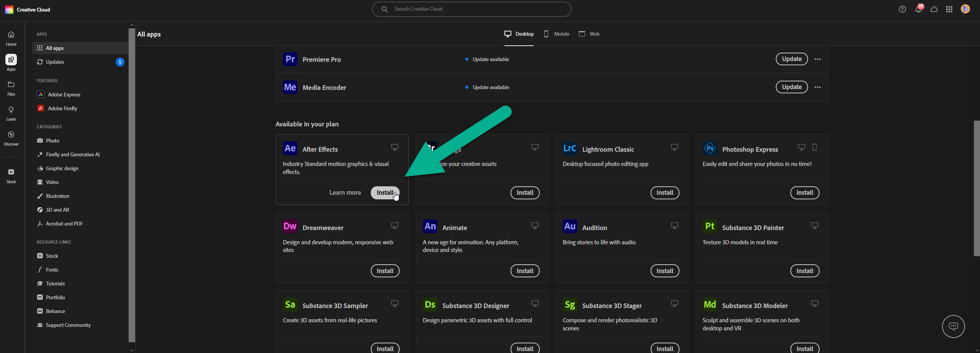Image resolution: width=980 pixels, height=353 pixels.
Task: Check cloud sync status icon
Action: (934, 9)
